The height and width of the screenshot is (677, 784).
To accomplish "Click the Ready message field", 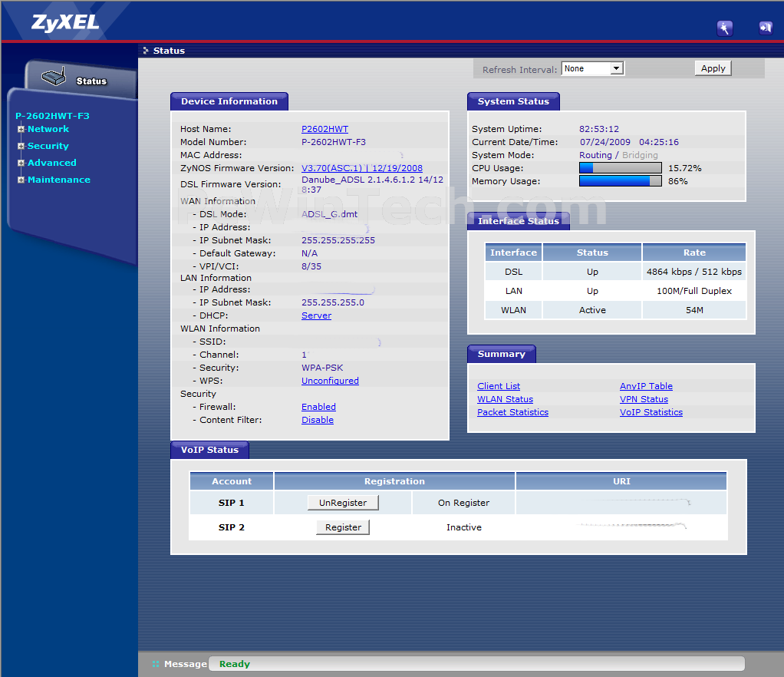I will (x=476, y=664).
